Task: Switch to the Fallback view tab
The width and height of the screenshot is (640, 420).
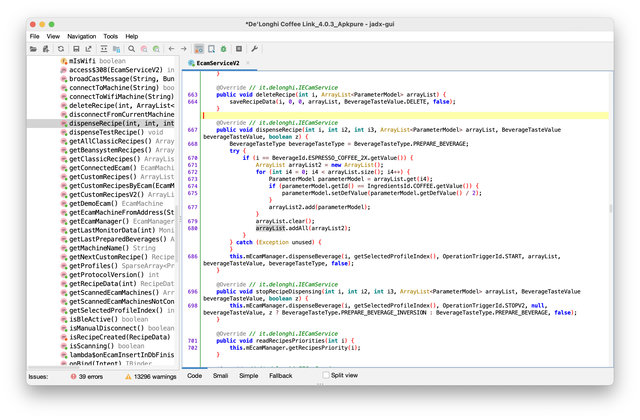Action: (x=280, y=376)
